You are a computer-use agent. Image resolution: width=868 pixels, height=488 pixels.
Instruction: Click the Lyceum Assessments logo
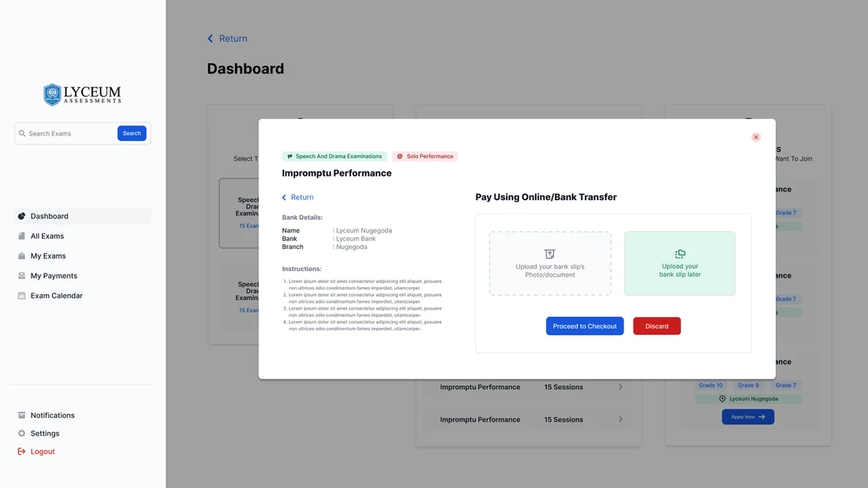pyautogui.click(x=83, y=95)
